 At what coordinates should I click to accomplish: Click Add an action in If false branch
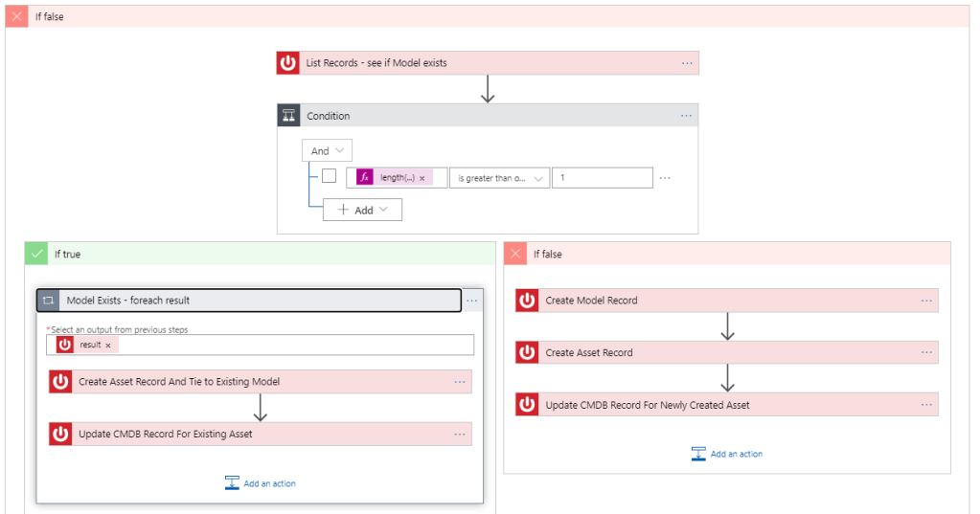point(727,454)
